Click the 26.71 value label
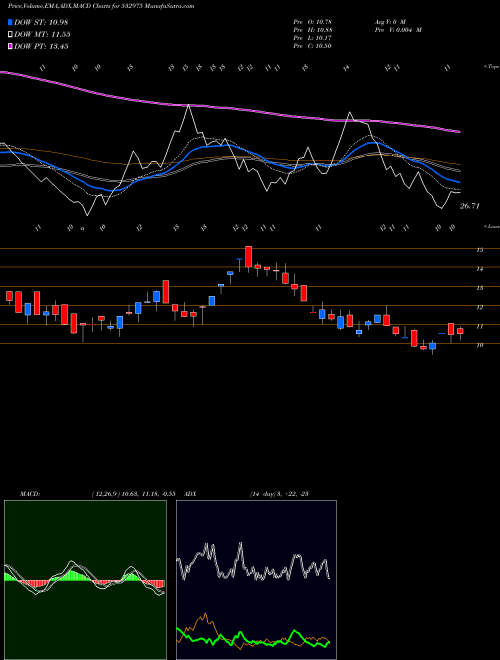This screenshot has height=660, width=500. click(470, 206)
